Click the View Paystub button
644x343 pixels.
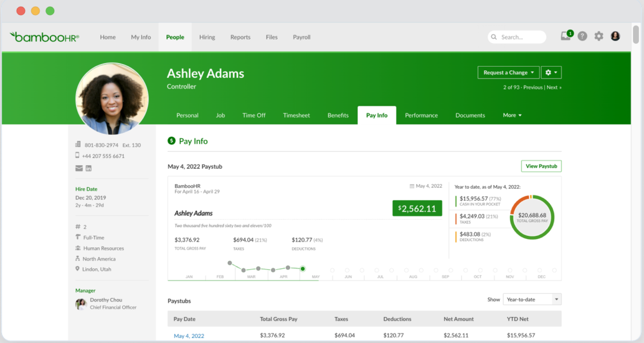[541, 166]
